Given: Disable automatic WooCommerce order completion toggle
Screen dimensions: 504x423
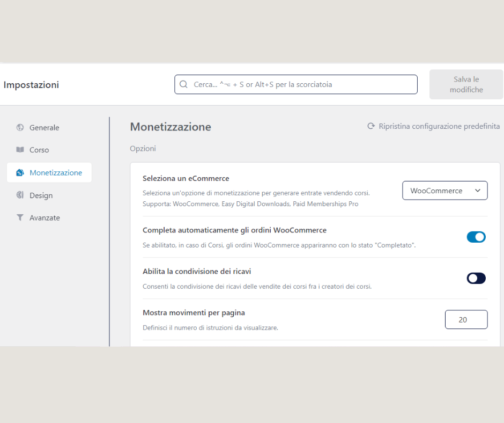Looking at the screenshot, I should [476, 237].
